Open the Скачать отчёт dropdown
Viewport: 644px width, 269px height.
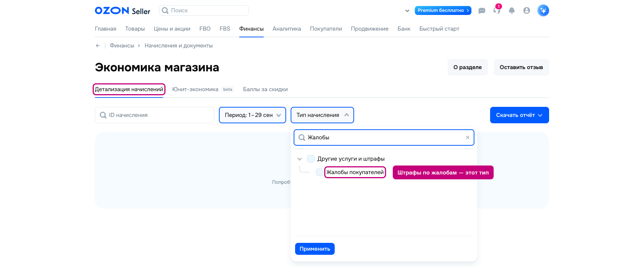tap(520, 115)
